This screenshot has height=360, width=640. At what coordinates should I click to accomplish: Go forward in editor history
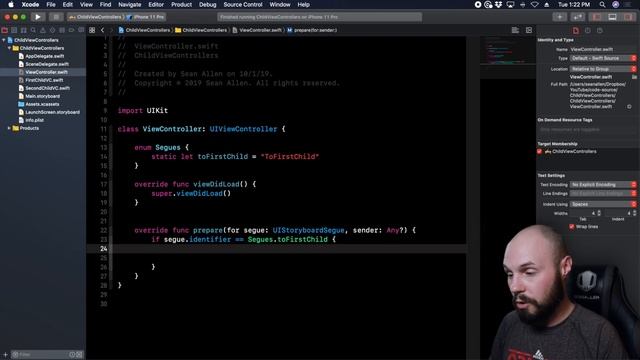click(x=111, y=30)
